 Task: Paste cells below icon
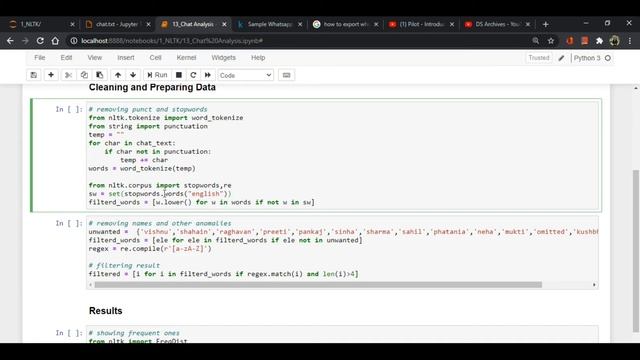point(100,75)
